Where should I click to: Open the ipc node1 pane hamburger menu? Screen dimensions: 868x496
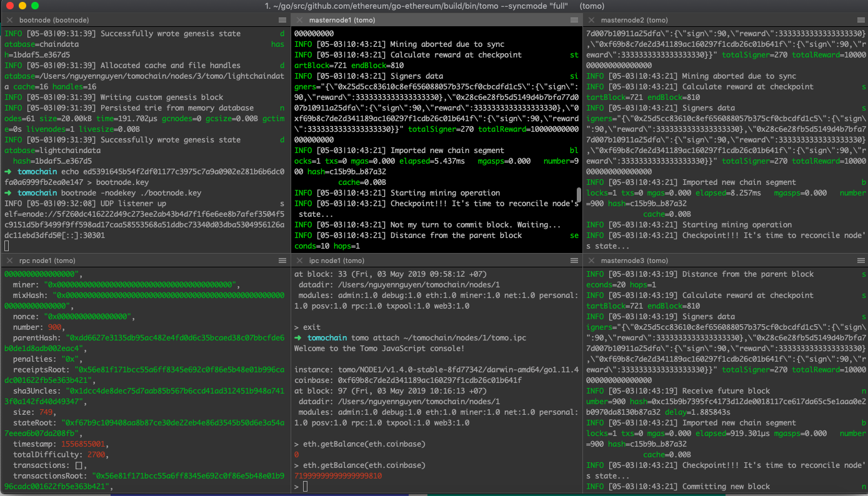click(574, 260)
